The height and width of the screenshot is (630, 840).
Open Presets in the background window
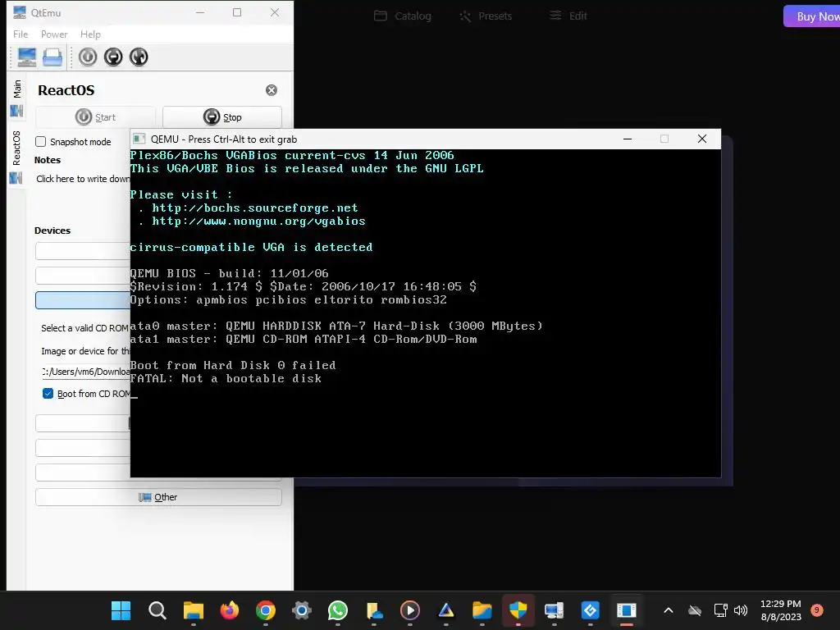pos(486,16)
